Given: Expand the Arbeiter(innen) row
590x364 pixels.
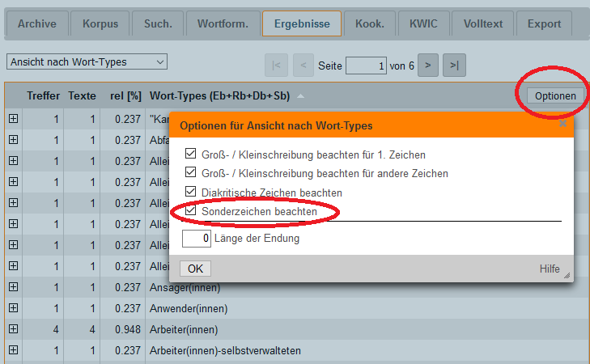Looking at the screenshot, I should click(13, 329).
